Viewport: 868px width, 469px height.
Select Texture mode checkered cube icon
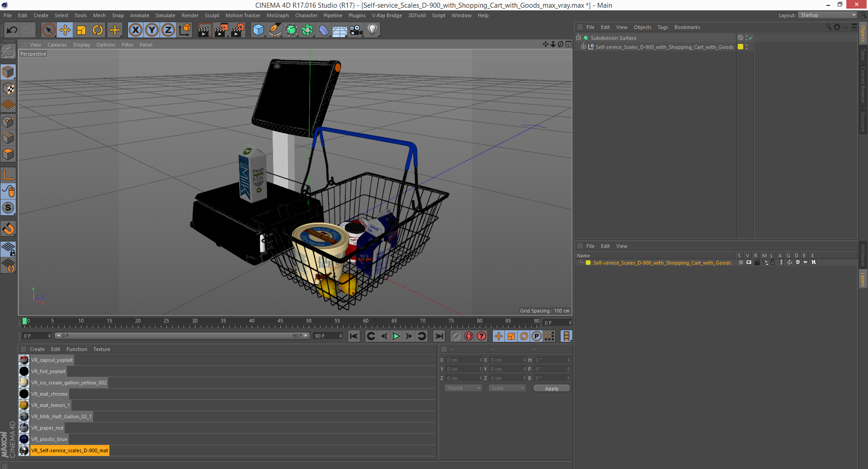tap(8, 88)
